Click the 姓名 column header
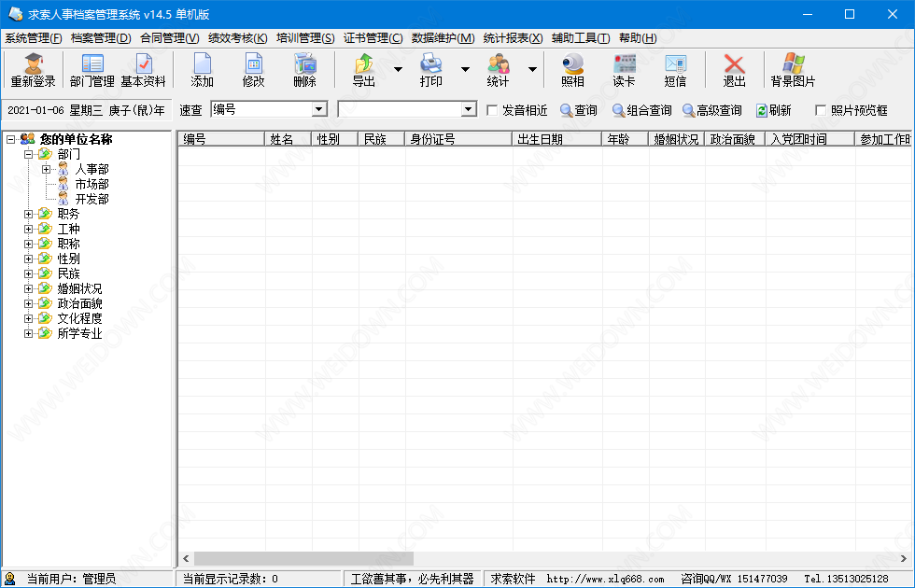The image size is (915, 588). click(x=289, y=139)
